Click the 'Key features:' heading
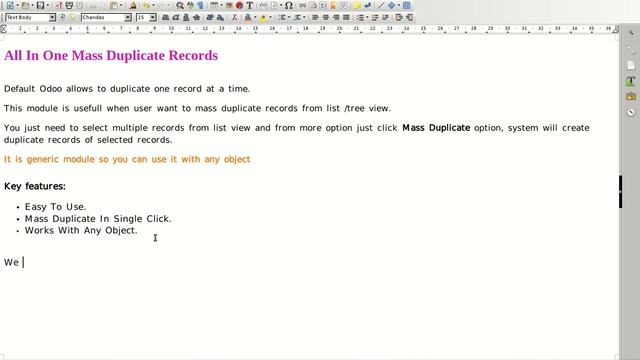Image resolution: width=640 pixels, height=360 pixels. pos(35,186)
